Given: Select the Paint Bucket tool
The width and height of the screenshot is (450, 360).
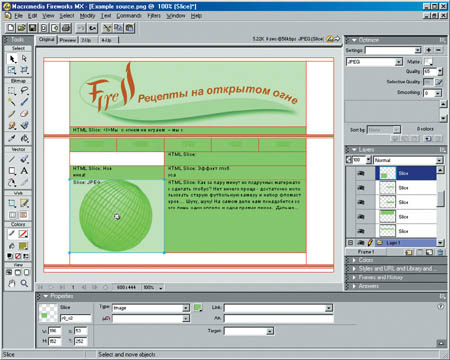Looking at the screenshot, I should tap(24, 138).
